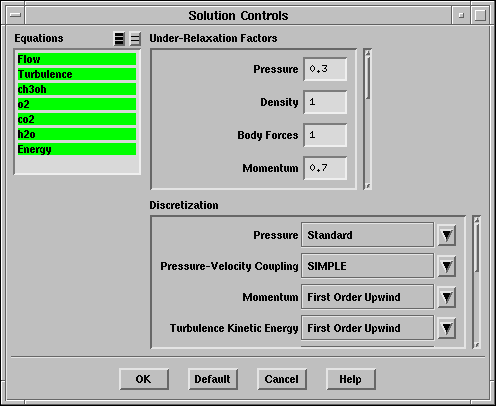Open the Pressure discretization dropdown arrow
The width and height of the screenshot is (496, 406).
coord(447,235)
